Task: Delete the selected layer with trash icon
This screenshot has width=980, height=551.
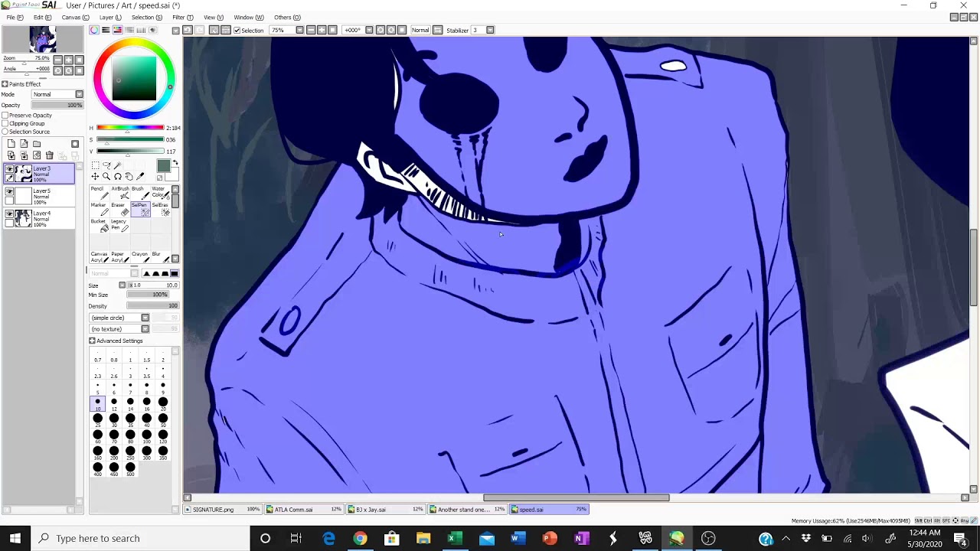Action: tap(50, 155)
